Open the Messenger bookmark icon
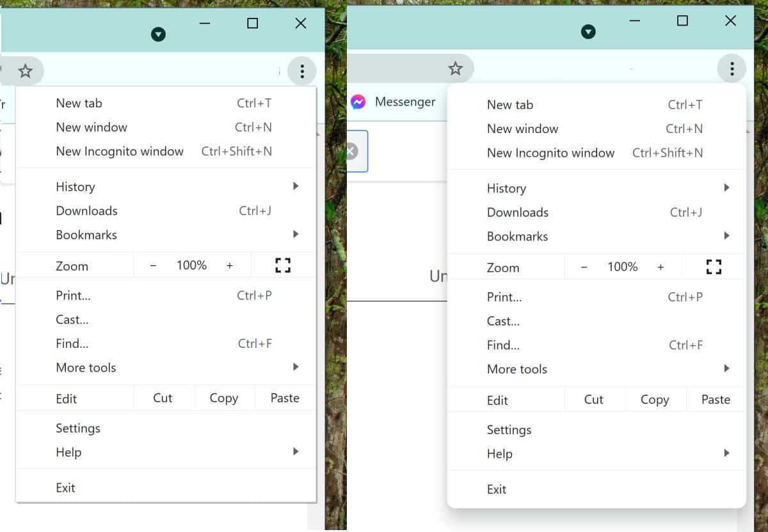768x532 pixels. tap(358, 102)
